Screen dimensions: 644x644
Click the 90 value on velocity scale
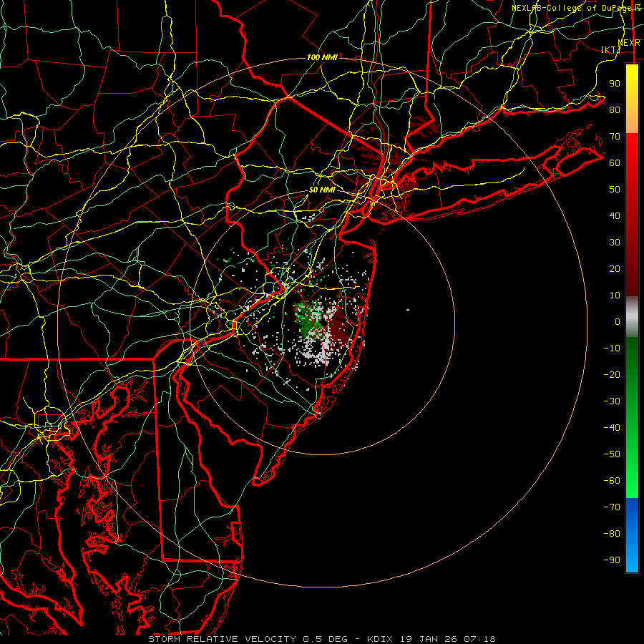615,84
